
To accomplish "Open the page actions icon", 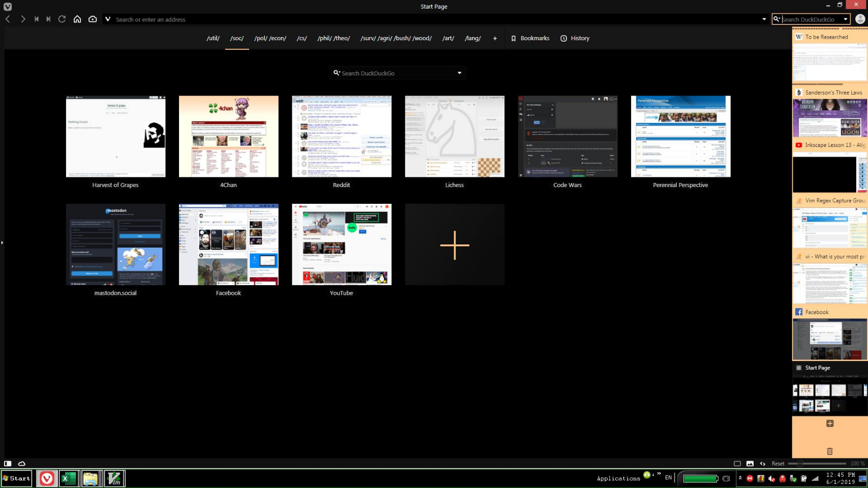I will pos(763,464).
